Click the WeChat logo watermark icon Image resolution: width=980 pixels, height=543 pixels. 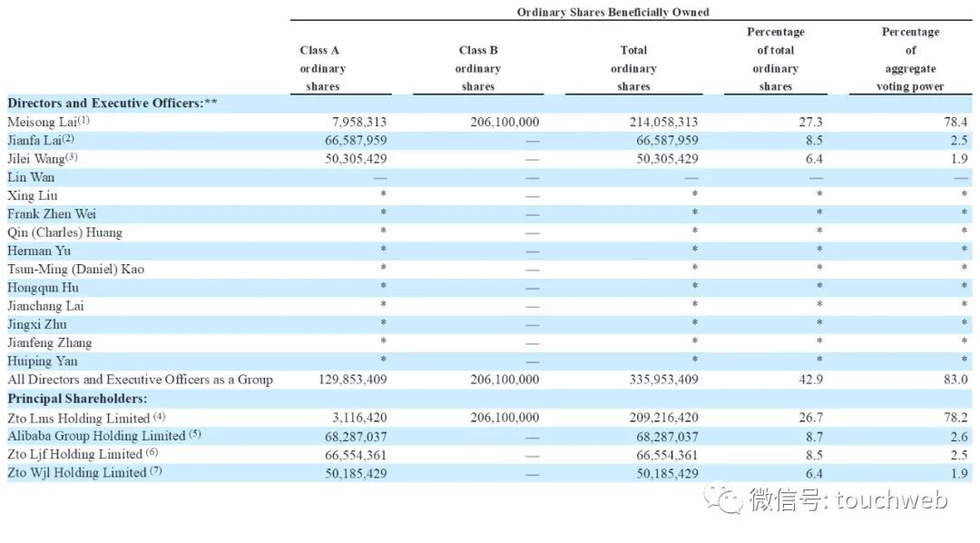(x=724, y=499)
